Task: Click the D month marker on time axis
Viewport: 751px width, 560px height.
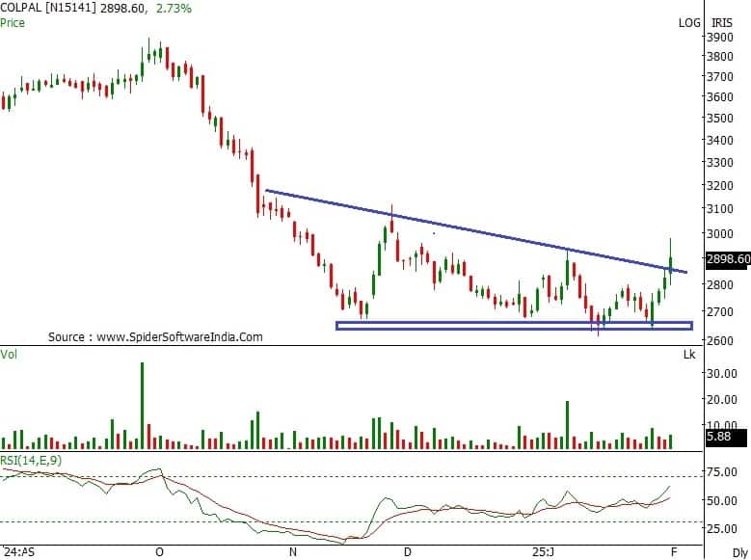Action: click(408, 553)
